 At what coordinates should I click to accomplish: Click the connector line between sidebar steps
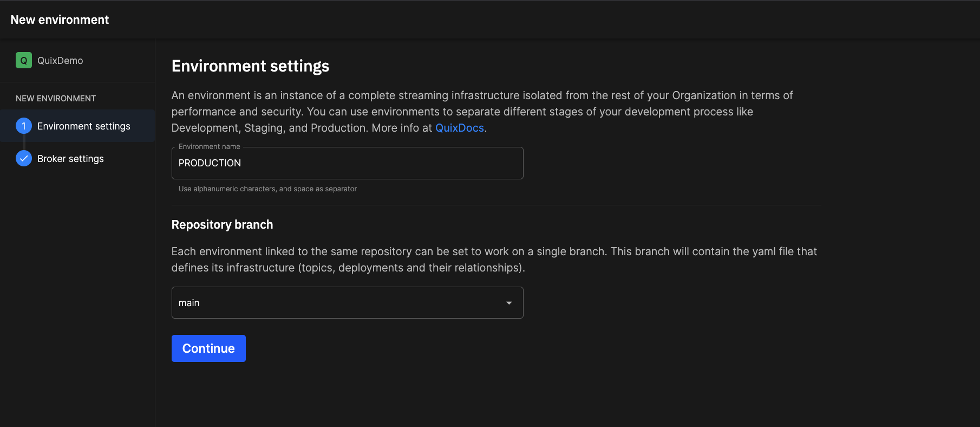click(x=24, y=143)
